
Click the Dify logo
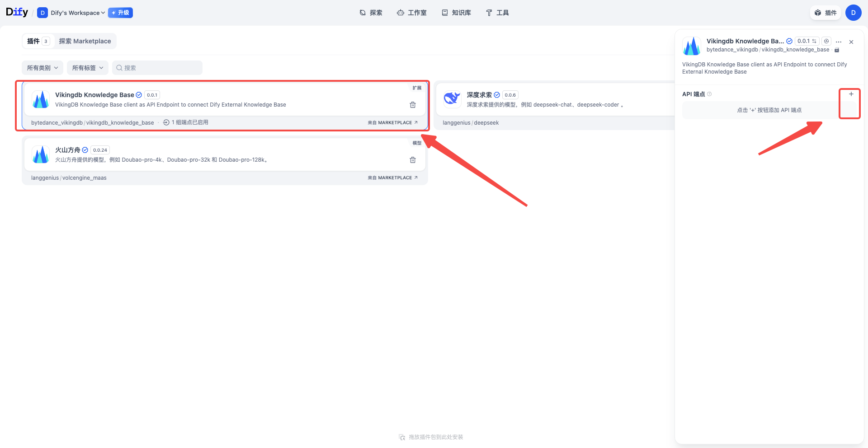[x=17, y=12]
